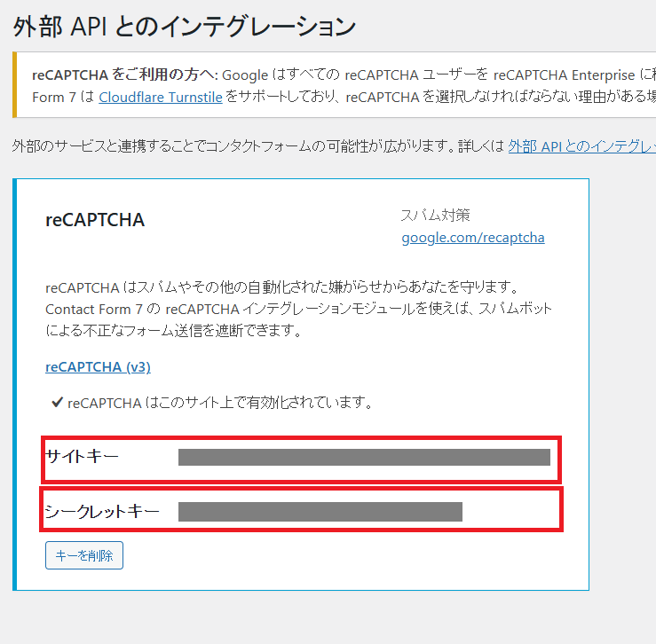Open the 外部 API とのインテグレーション help link
This screenshot has height=644, width=656.
(x=581, y=146)
